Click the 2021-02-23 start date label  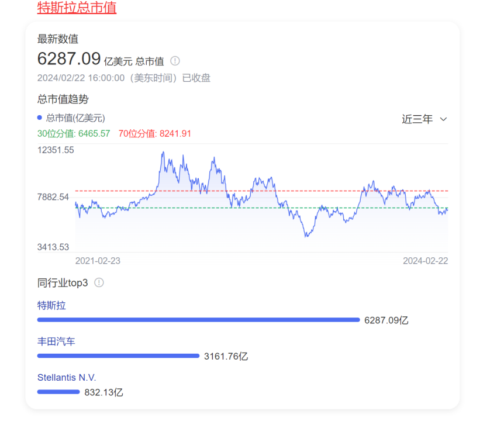98,261
